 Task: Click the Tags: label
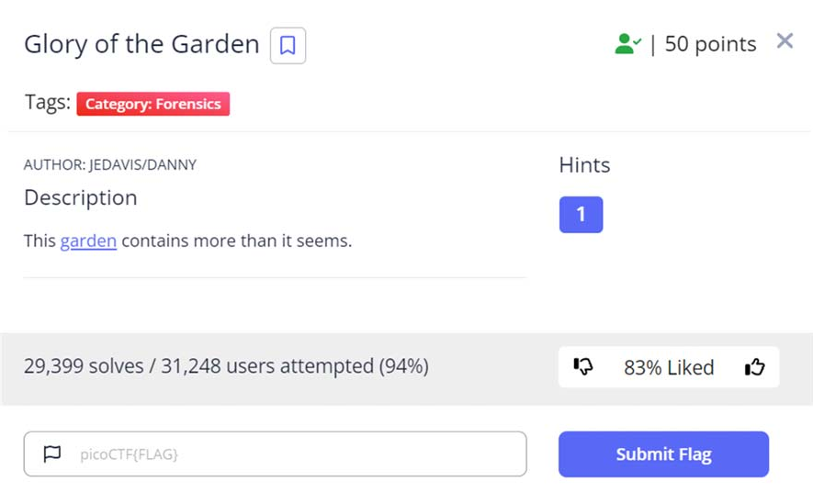pos(47,103)
